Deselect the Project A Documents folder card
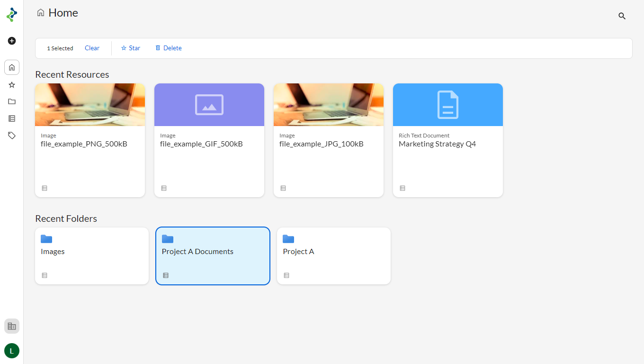Image resolution: width=644 pixels, height=364 pixels. [213, 256]
